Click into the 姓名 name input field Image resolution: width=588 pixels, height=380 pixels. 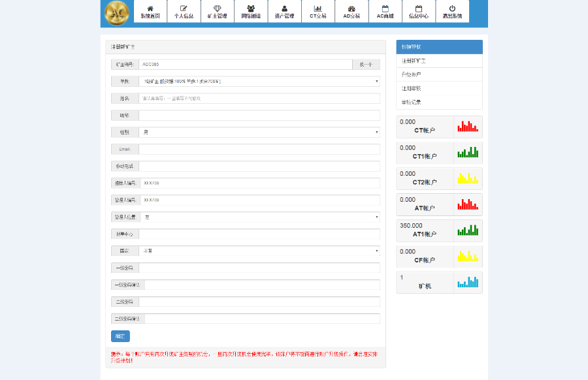pos(259,98)
